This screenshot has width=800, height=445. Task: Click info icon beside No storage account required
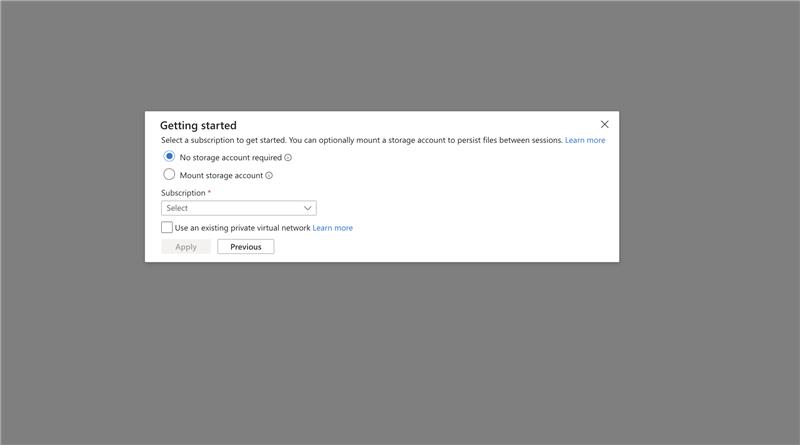coord(288,158)
